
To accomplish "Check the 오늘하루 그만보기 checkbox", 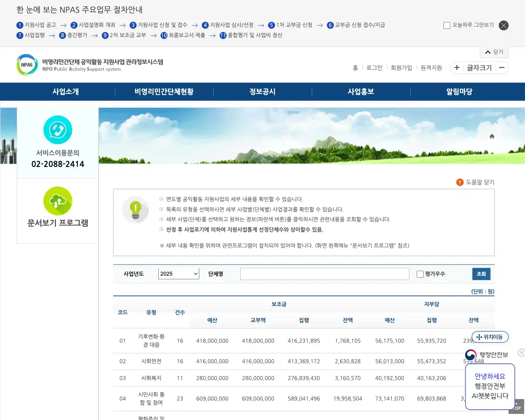I will [x=447, y=25].
